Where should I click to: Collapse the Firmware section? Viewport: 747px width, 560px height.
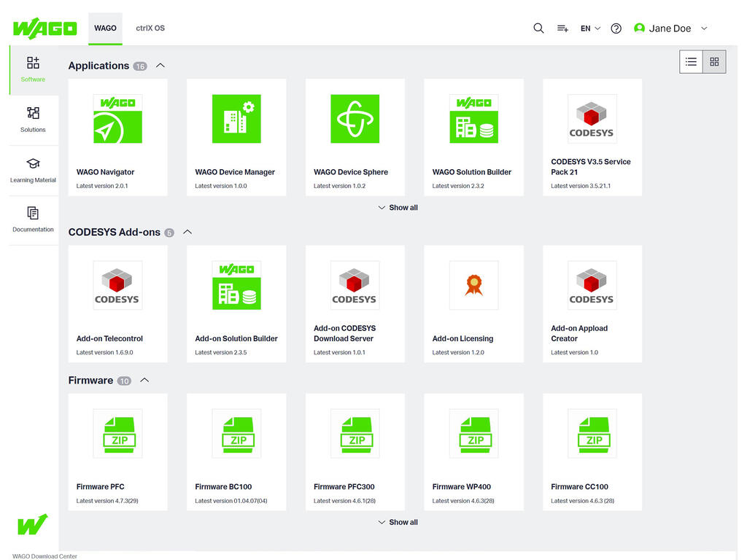pos(145,381)
